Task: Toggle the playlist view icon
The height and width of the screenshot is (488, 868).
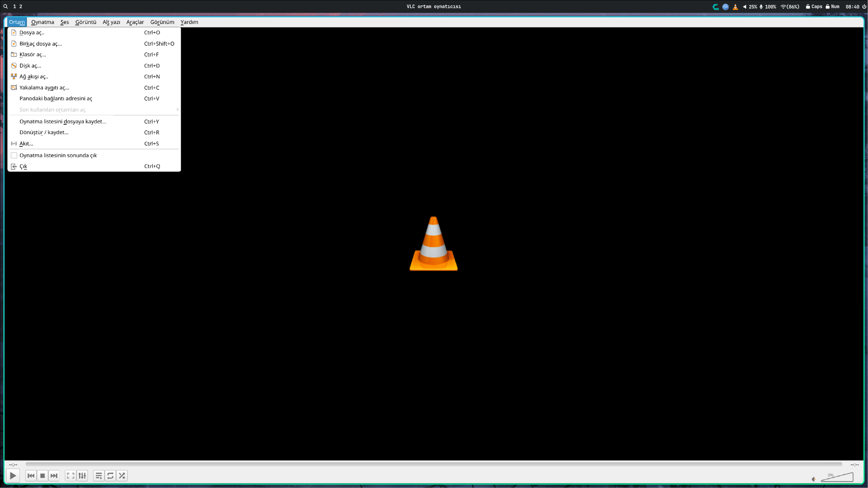Action: point(99,476)
